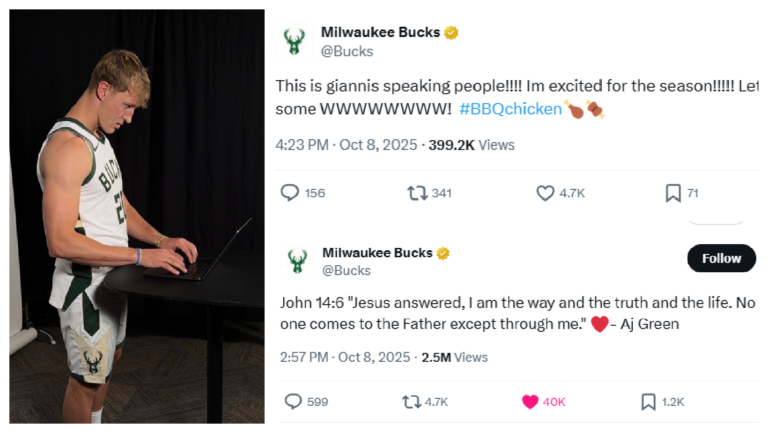Open the player photo at the laptop

tap(137, 216)
